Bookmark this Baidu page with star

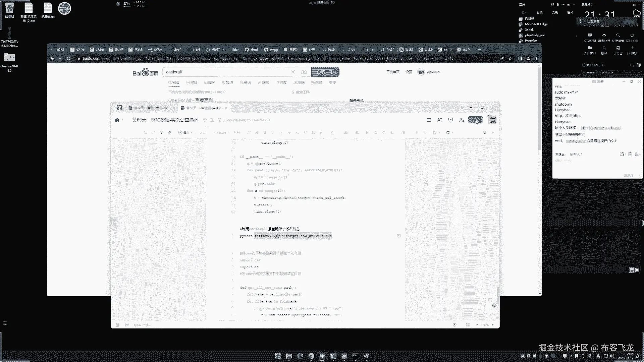[x=510, y=58]
